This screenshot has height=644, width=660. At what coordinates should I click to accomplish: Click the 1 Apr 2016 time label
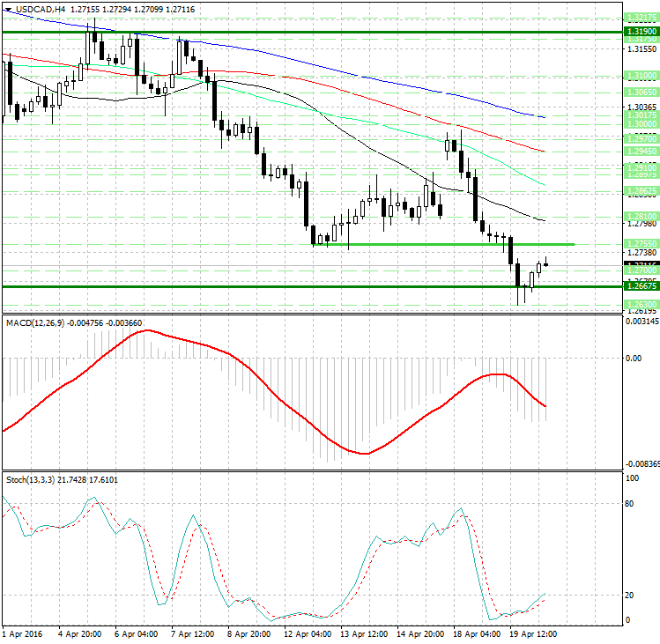24,634
